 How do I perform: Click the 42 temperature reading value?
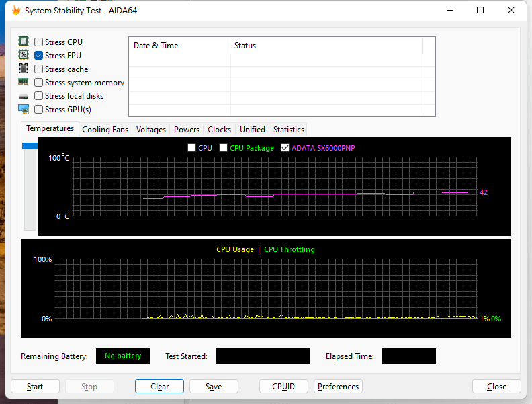point(484,192)
